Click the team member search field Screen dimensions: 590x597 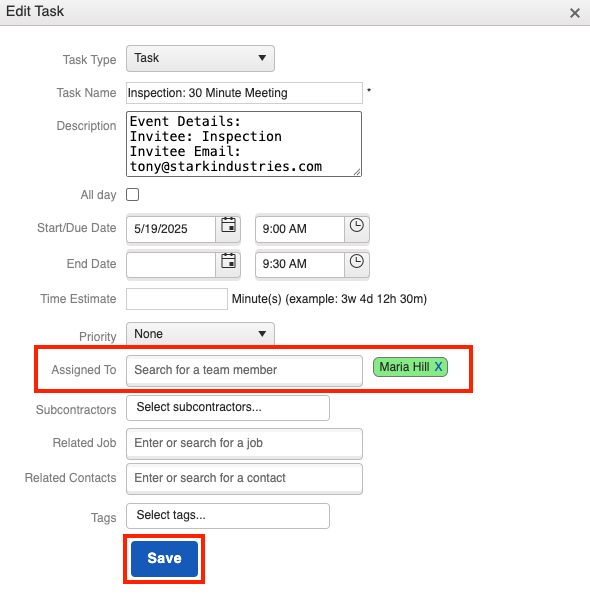244,370
